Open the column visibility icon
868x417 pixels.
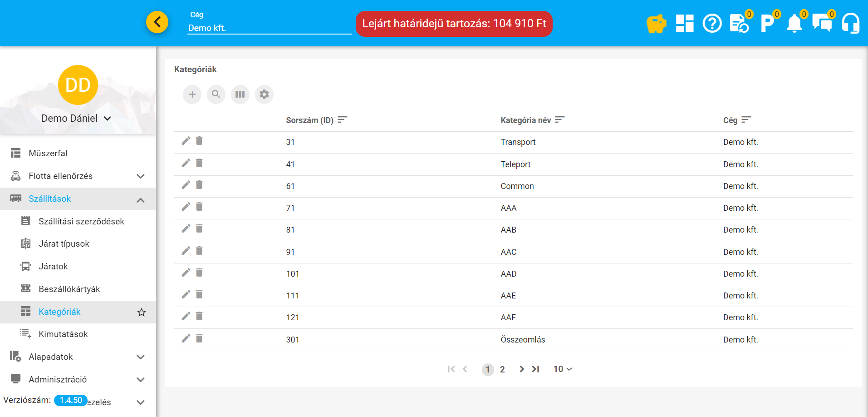(240, 94)
